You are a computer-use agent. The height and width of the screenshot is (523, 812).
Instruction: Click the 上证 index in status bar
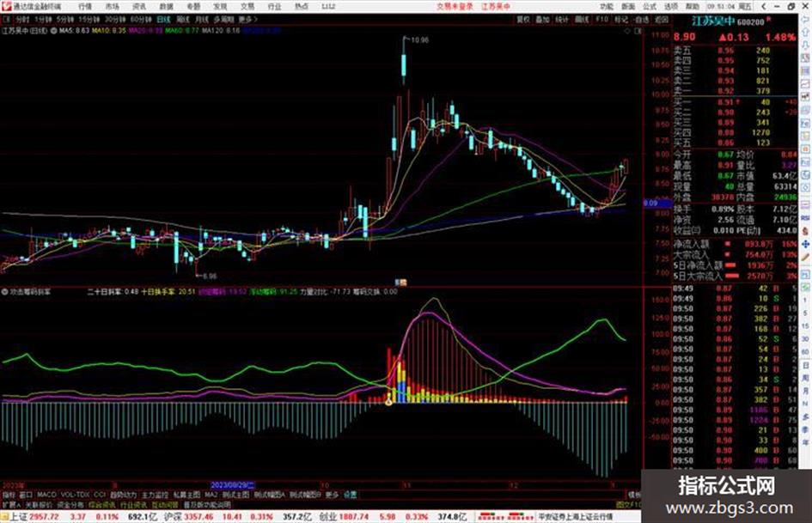pos(18,517)
